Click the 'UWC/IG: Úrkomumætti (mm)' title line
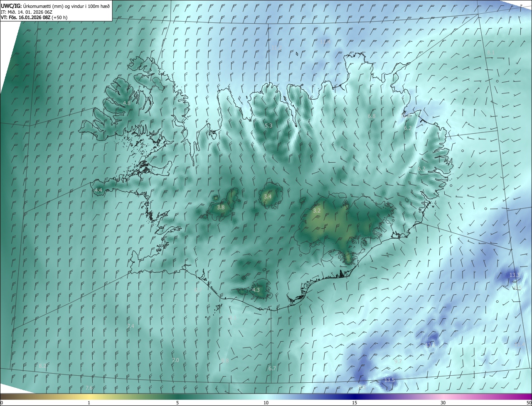Image resolution: width=532 pixels, height=406 pixels. (x=55, y=6)
